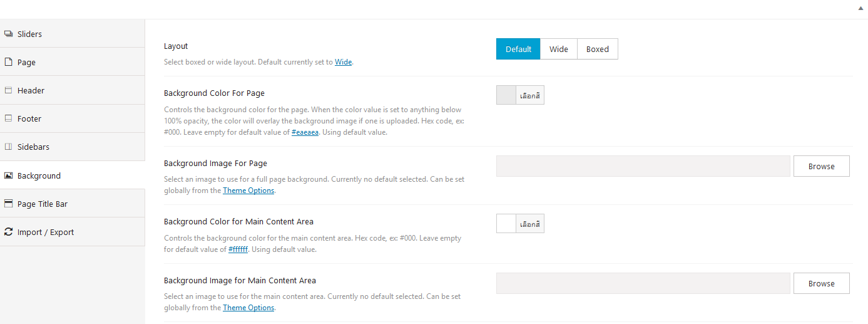This screenshot has height=324, width=868.
Task: Click the Page Title Bar icon
Action: (9, 204)
